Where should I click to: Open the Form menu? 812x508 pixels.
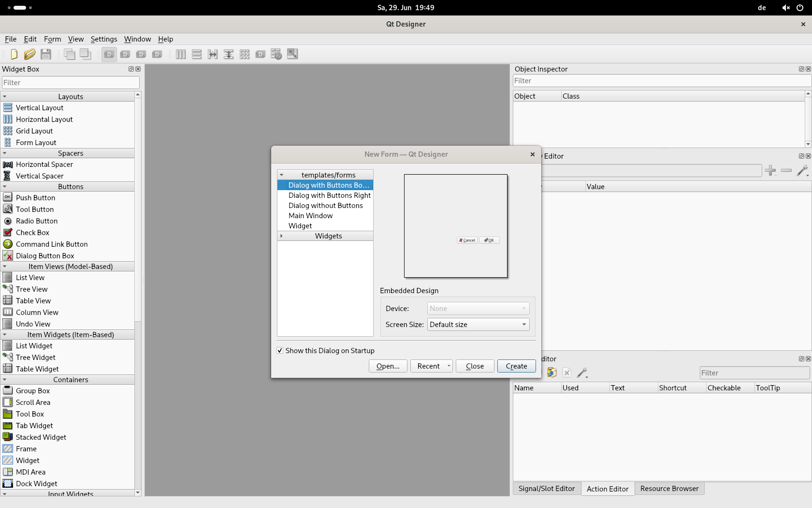coord(53,39)
